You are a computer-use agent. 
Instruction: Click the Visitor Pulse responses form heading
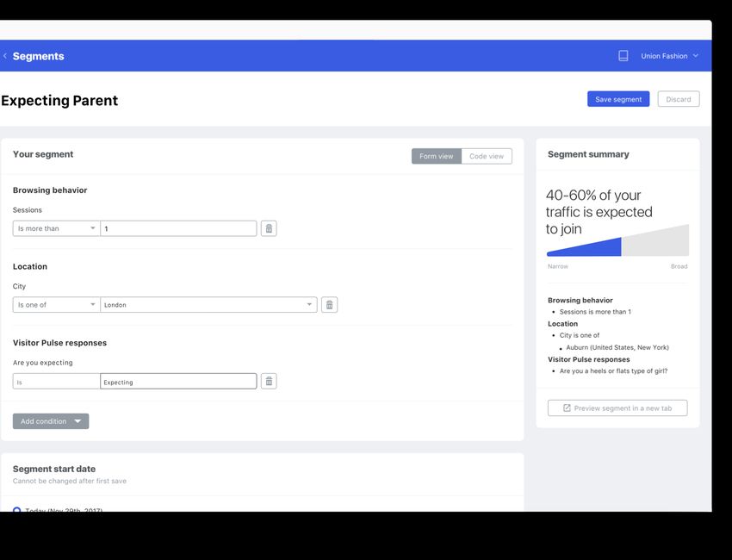[x=59, y=343]
